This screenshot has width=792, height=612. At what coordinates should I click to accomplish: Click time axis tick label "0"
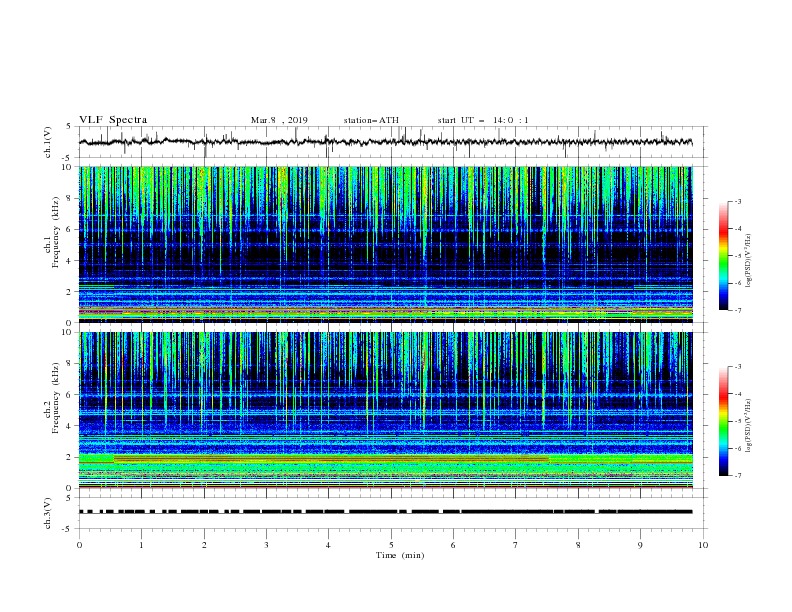[79, 545]
